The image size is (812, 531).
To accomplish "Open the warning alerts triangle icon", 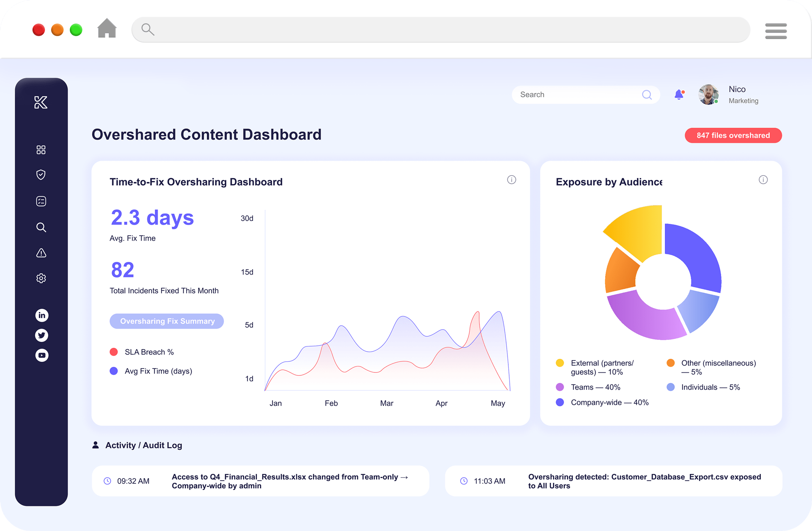I will pyautogui.click(x=41, y=253).
